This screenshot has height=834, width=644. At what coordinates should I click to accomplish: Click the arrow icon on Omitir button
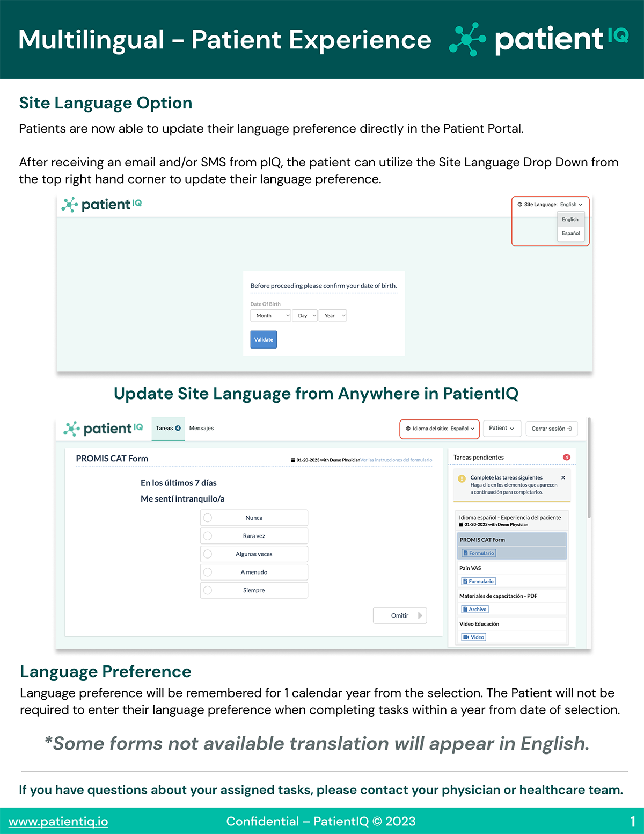[420, 615]
